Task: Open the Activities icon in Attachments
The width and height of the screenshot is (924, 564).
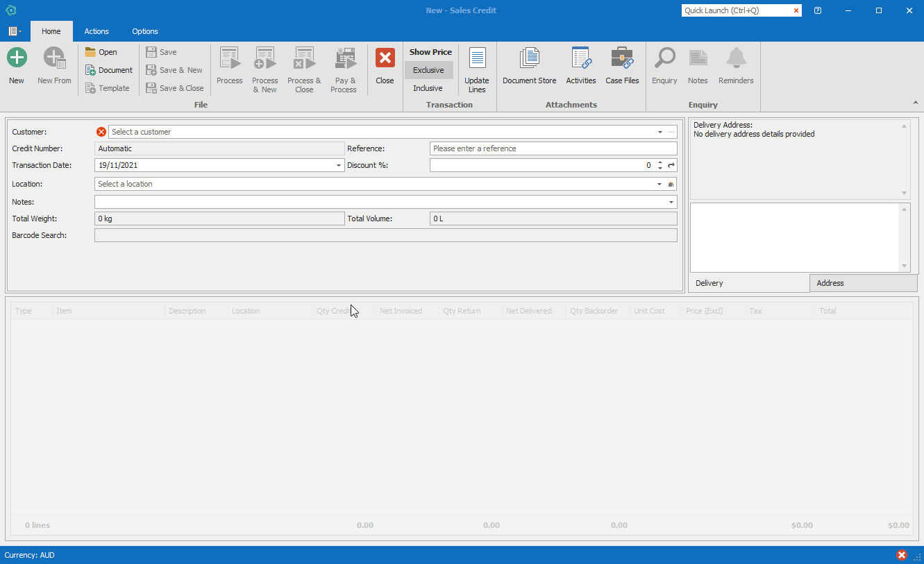Action: tap(580, 58)
